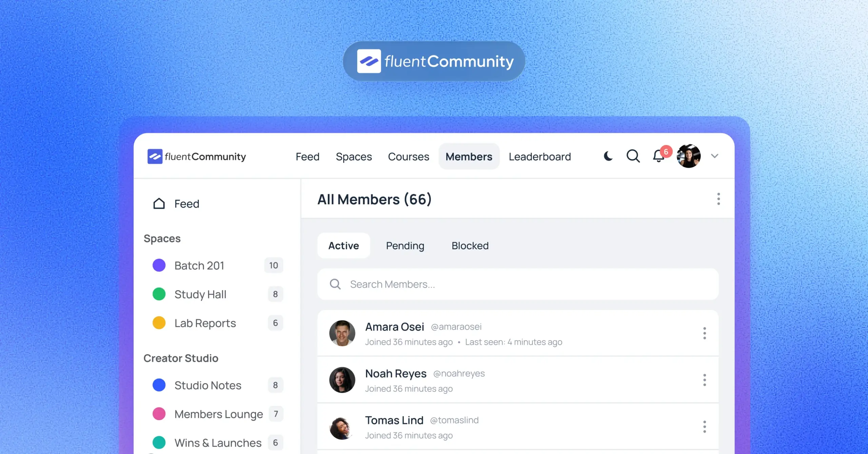Click the Spaces section heading in sidebar
The image size is (868, 454).
pyautogui.click(x=162, y=239)
